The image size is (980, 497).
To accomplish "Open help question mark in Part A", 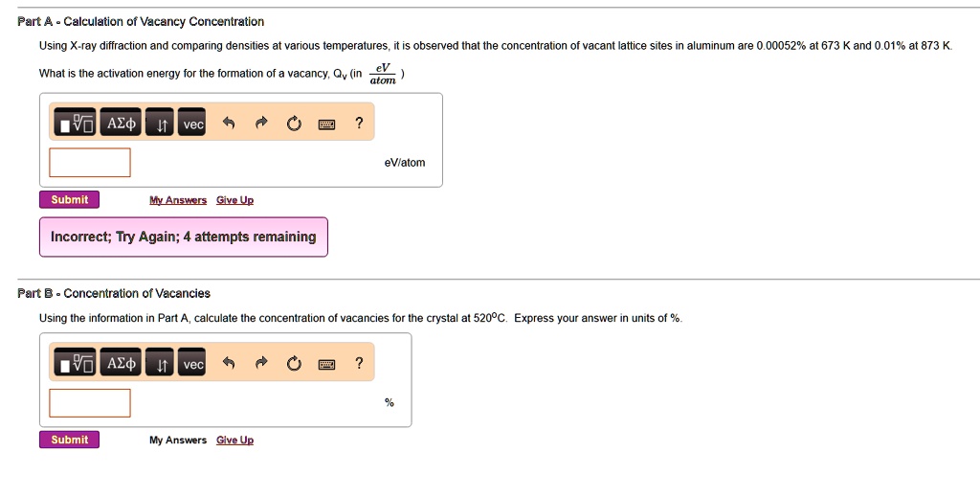I will (359, 124).
